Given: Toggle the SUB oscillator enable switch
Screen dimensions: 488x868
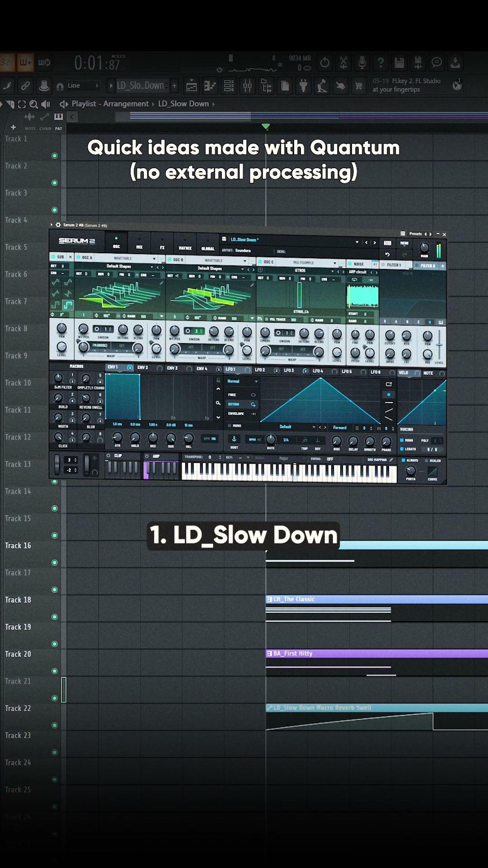Looking at the screenshot, I should pyautogui.click(x=53, y=257).
